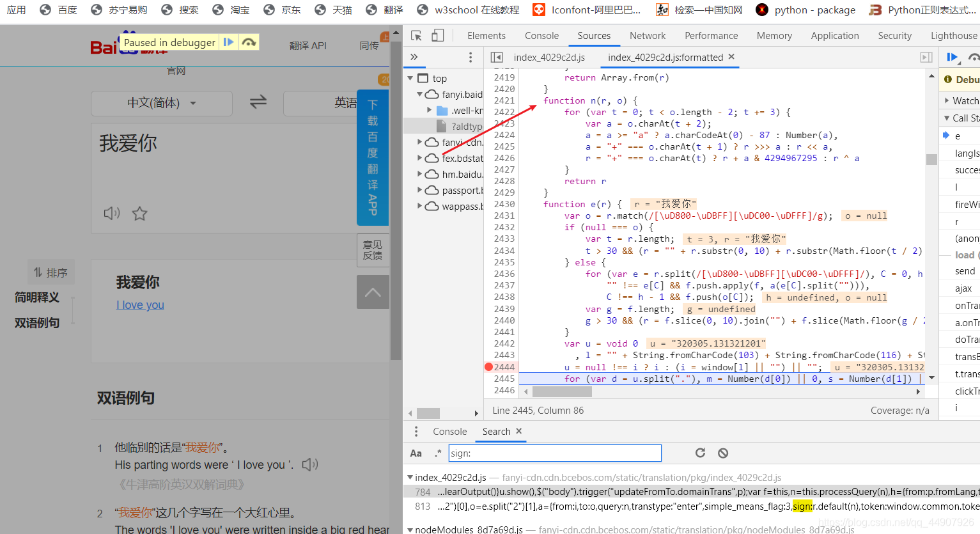The width and height of the screenshot is (980, 534).
Task: Click the 排序 sort button
Action: (51, 272)
